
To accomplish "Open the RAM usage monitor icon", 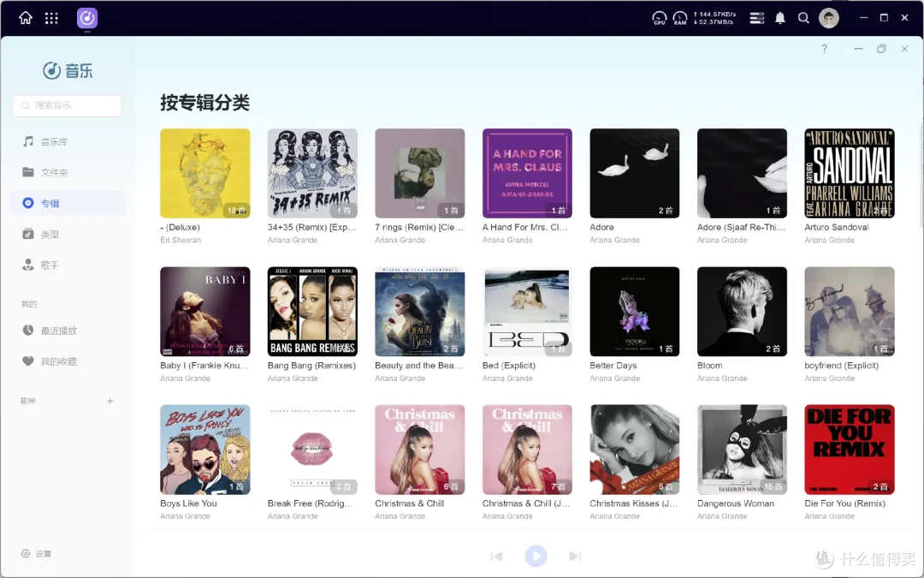I will [680, 18].
